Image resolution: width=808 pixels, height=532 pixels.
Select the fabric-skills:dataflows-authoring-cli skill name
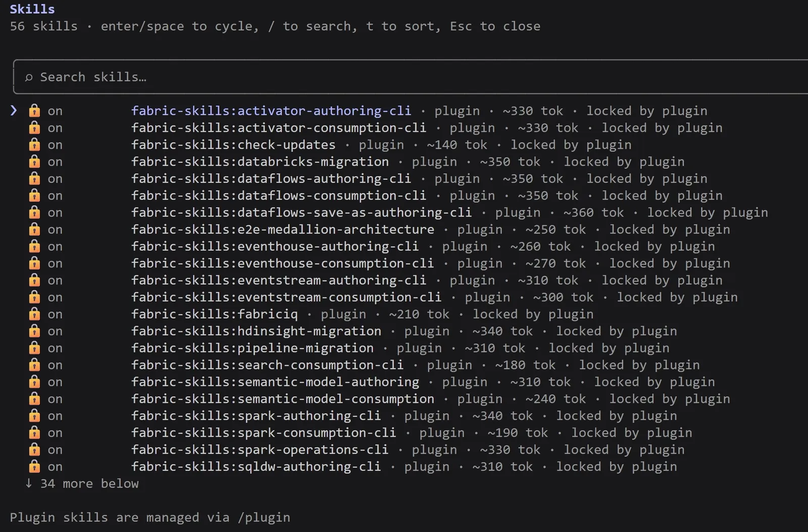coord(271,179)
